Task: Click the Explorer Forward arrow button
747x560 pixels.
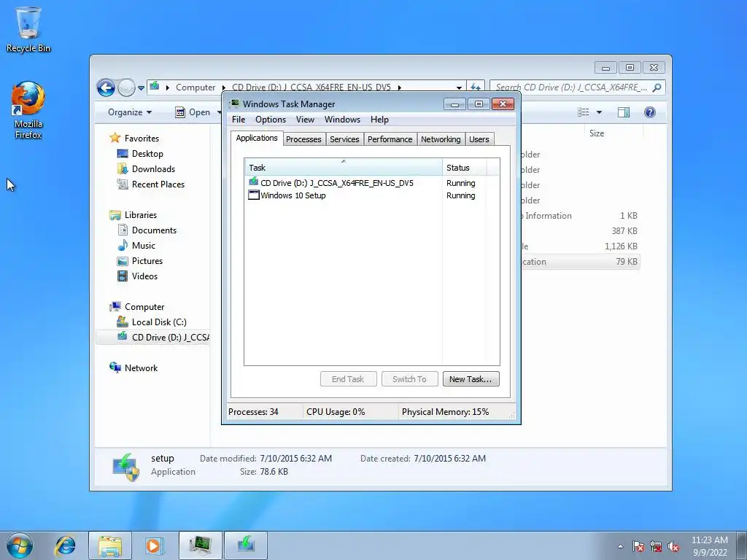Action: [x=126, y=87]
